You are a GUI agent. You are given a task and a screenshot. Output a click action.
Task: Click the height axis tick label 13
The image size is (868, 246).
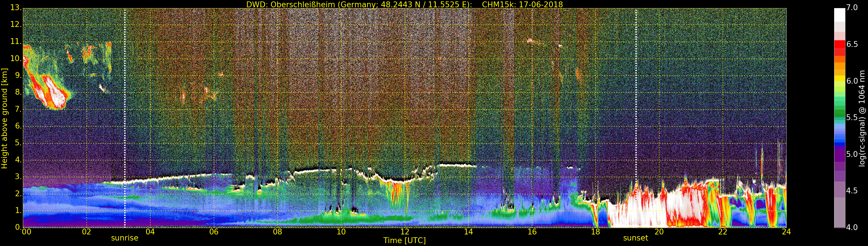16,8
